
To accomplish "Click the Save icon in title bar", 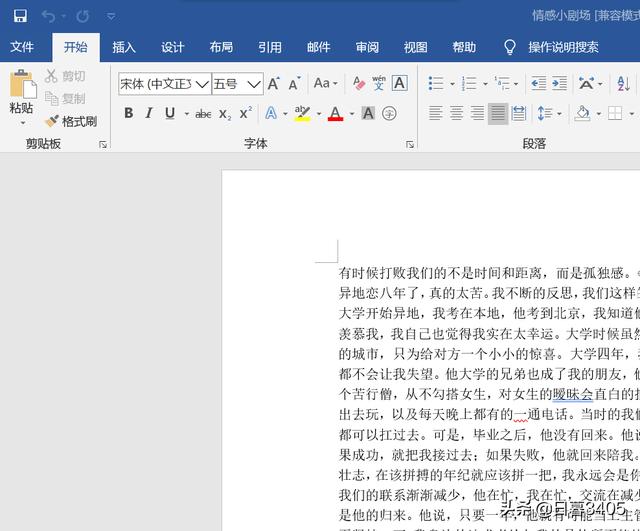I will (x=20, y=16).
